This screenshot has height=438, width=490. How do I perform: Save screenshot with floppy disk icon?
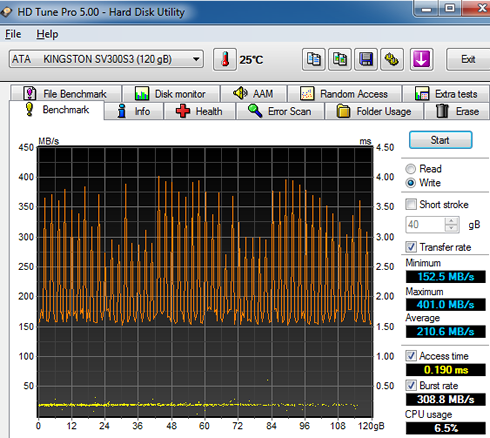(366, 60)
